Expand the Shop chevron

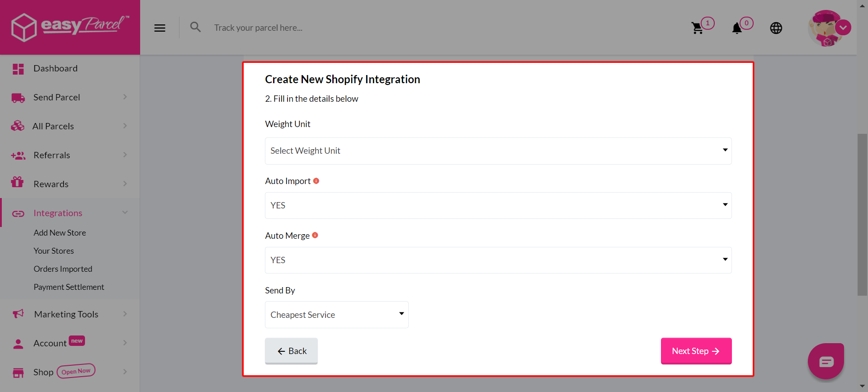pos(125,372)
